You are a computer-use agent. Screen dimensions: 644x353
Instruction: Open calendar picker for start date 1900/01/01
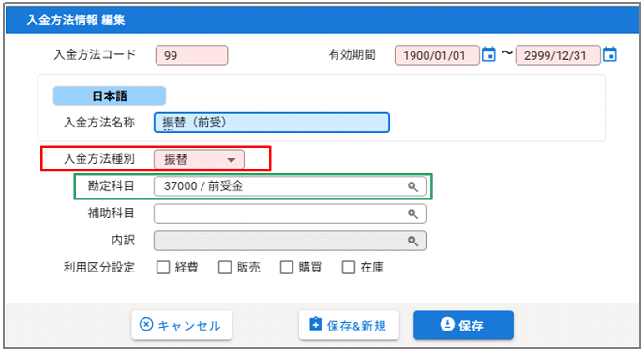click(488, 54)
